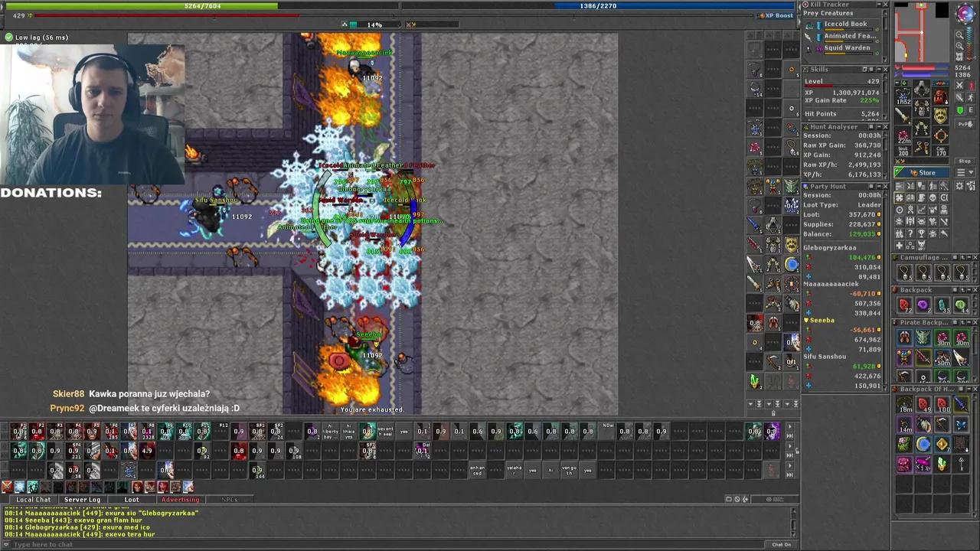The height and width of the screenshot is (551, 980).
Task: Open the hamburger menu beside the Stop button
Action: point(962,172)
